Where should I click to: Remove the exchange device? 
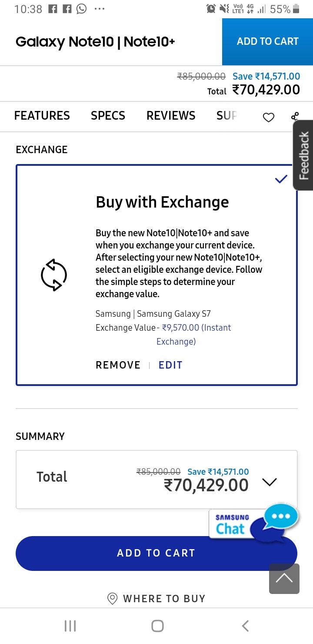pos(118,365)
